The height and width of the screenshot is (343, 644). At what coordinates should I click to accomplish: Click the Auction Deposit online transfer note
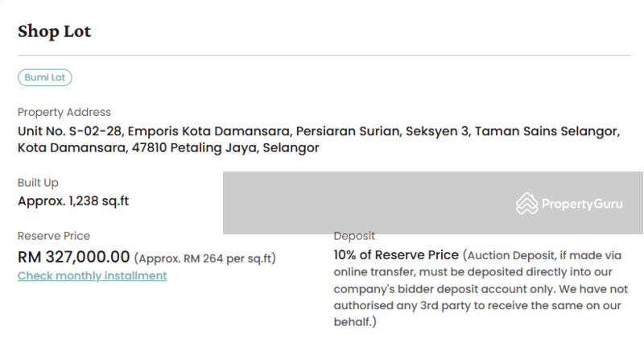tap(481, 288)
